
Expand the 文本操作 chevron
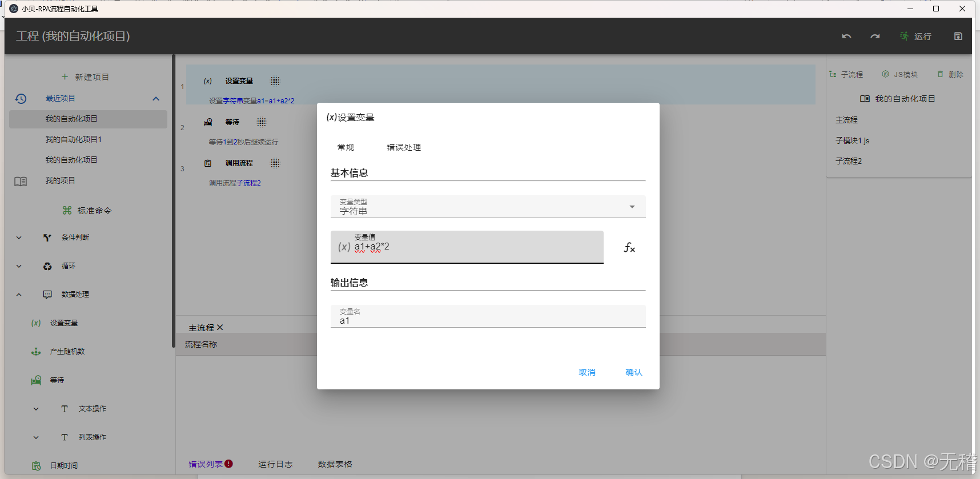point(36,409)
